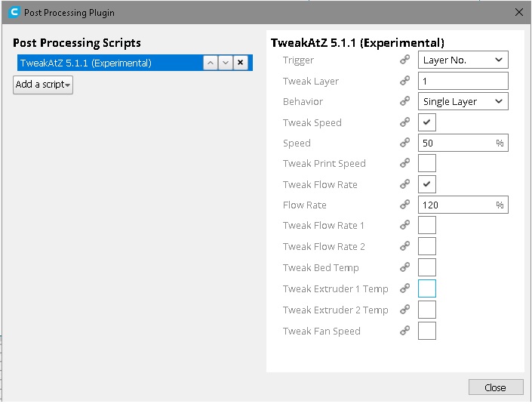Move TweakAtZ script down in list
The height and width of the screenshot is (404, 532).
pyautogui.click(x=226, y=63)
